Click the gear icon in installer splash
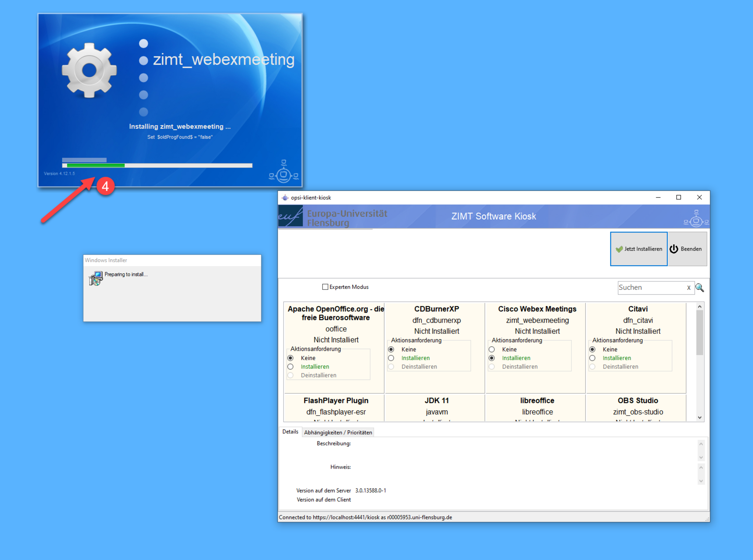 pos(89,70)
